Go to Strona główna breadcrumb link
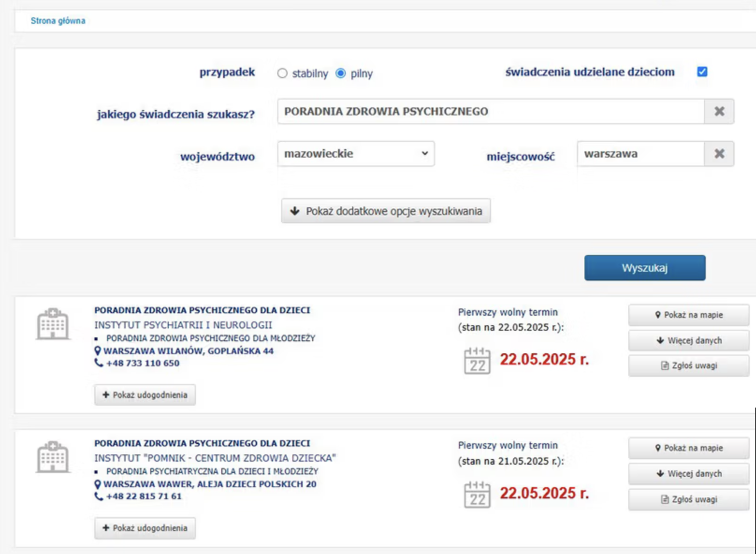 [x=58, y=21]
